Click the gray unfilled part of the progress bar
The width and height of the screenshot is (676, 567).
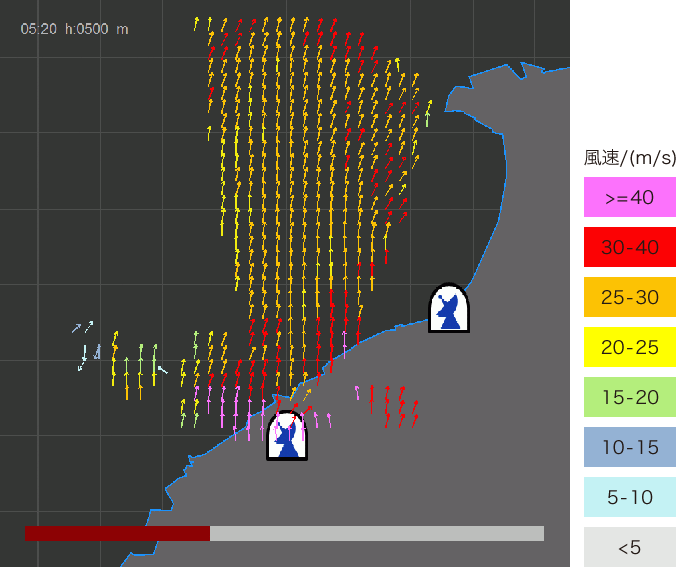[377, 533]
